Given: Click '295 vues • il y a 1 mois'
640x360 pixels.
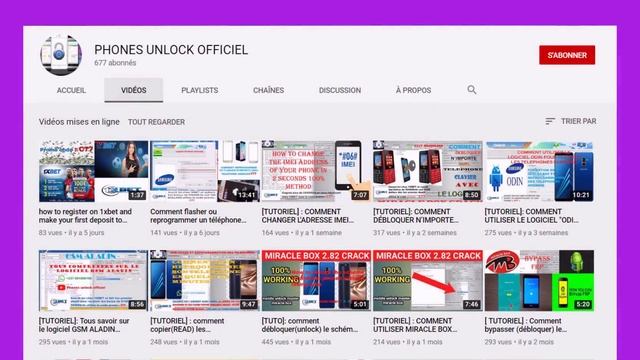Looking at the screenshot, I should [73, 342].
